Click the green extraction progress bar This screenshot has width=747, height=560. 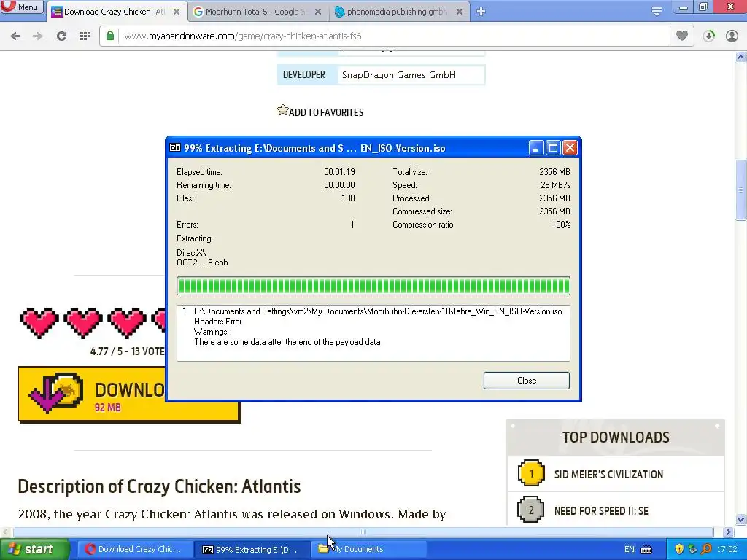click(x=373, y=286)
